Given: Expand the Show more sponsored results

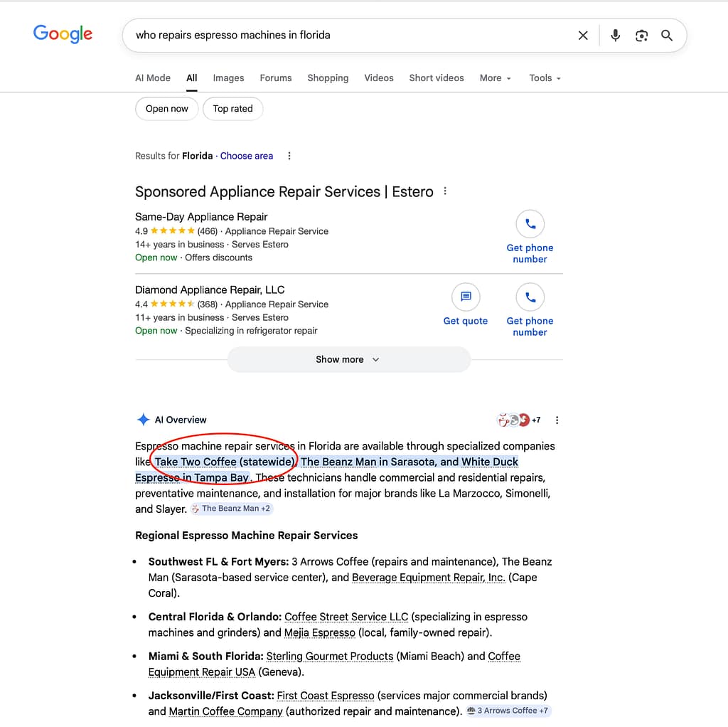Looking at the screenshot, I should point(348,360).
